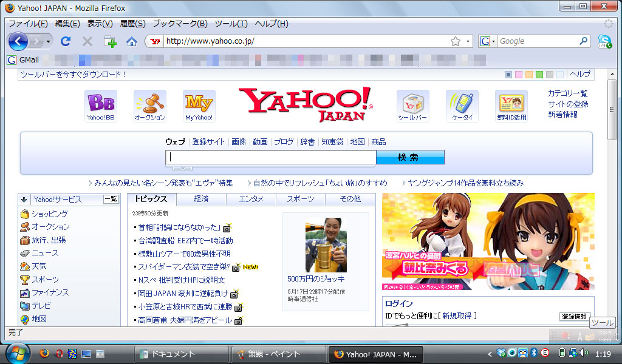The width and height of the screenshot is (622, 364).
Task: Open the オークション gavel icon
Action: tap(150, 106)
